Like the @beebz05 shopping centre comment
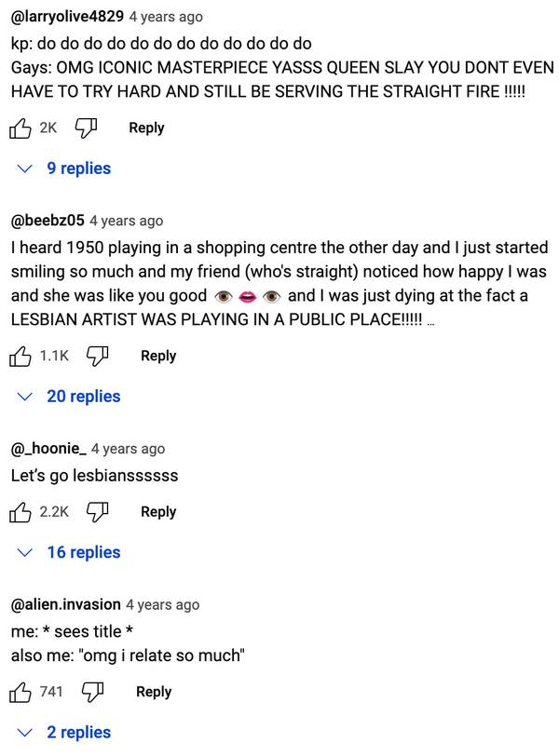This screenshot has height=756, width=559. click(20, 357)
